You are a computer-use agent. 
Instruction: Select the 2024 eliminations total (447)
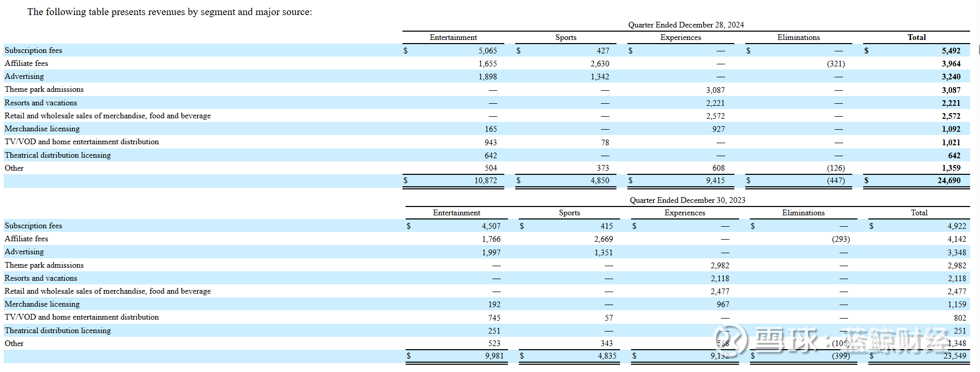click(x=836, y=181)
